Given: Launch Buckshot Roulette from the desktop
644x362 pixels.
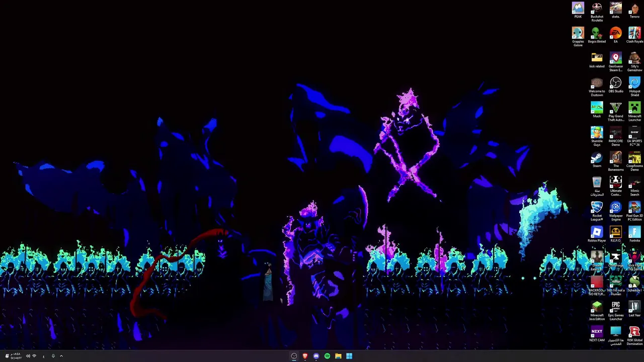Looking at the screenshot, I should (597, 12).
